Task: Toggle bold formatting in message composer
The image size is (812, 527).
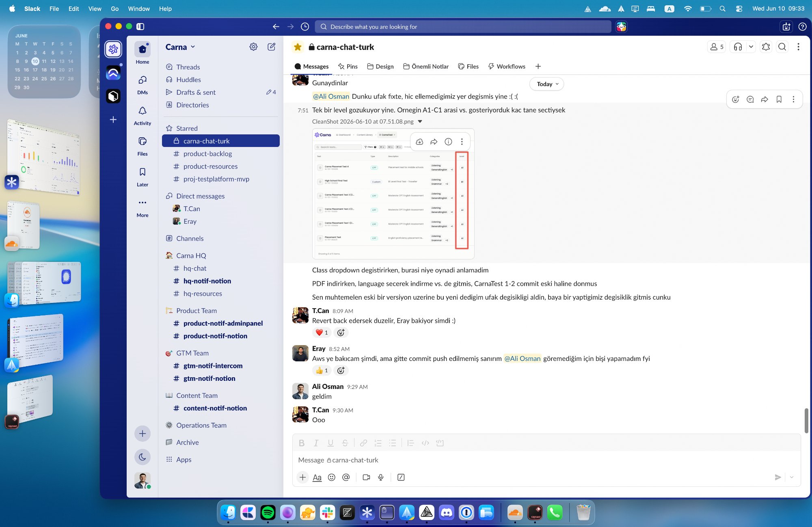Action: pyautogui.click(x=302, y=443)
